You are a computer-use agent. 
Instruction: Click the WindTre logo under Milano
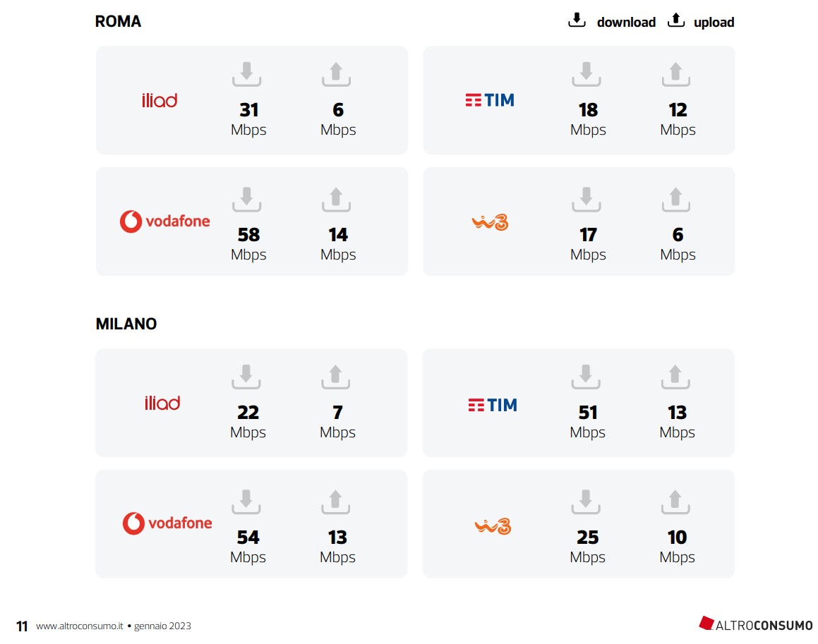492,525
